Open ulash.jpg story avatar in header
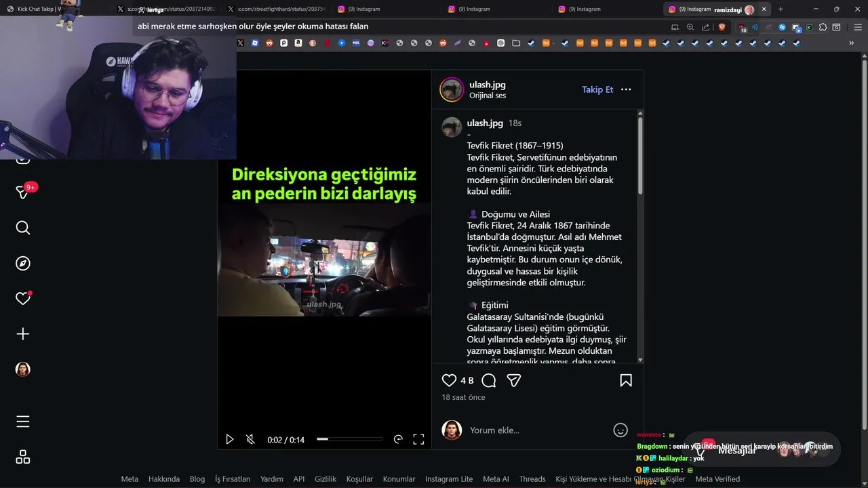Viewport: 868px width, 488px height. pyautogui.click(x=452, y=89)
